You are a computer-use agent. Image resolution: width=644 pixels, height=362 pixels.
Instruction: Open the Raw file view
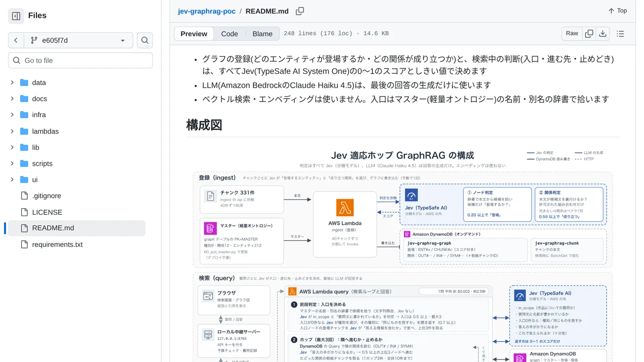coord(572,34)
